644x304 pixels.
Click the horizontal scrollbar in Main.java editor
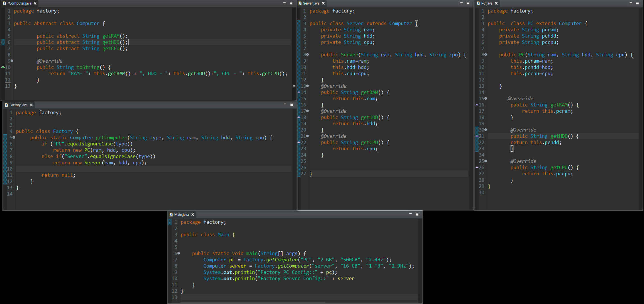(252, 302)
